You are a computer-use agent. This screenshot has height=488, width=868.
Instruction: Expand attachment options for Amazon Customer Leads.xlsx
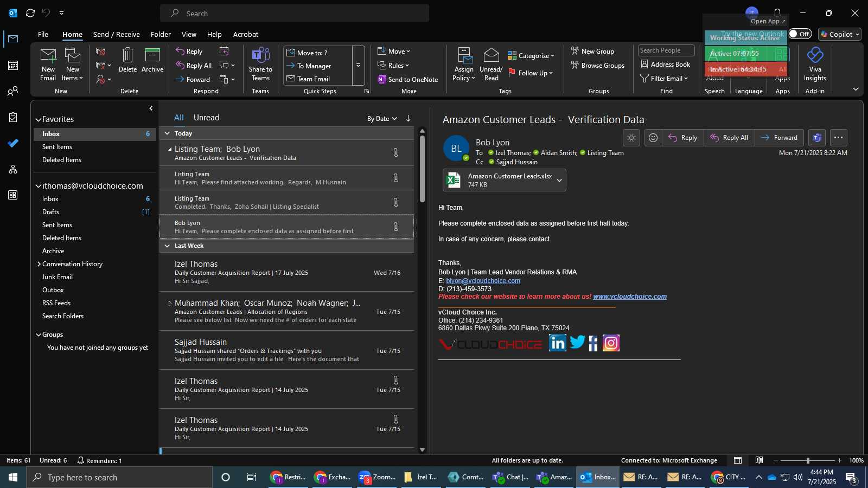559,181
